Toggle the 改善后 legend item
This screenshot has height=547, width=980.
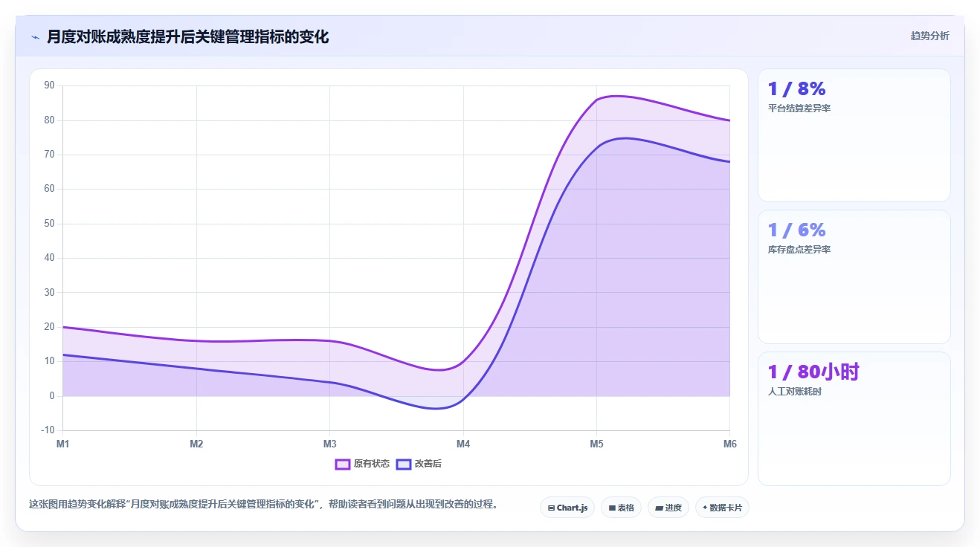[419, 464]
